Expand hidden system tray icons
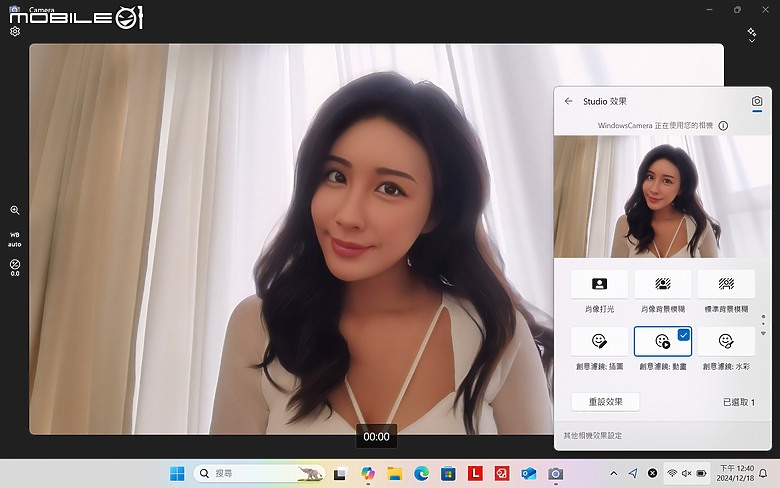 (613, 474)
